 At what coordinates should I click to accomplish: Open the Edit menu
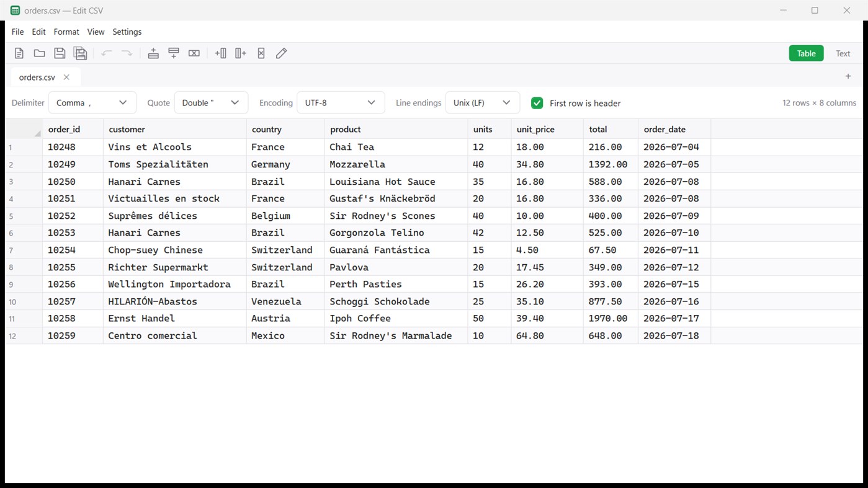click(38, 32)
